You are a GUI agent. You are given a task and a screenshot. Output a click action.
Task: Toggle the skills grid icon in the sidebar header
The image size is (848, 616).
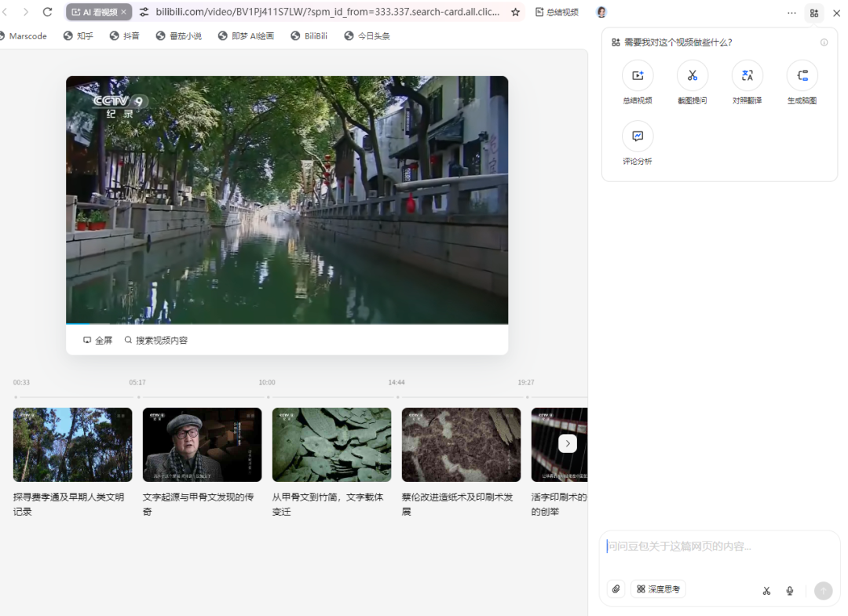(814, 13)
